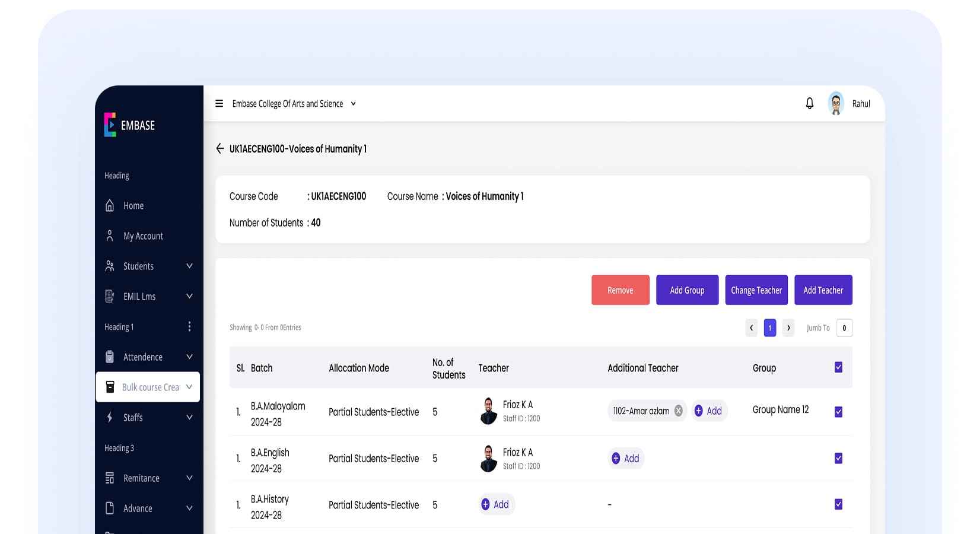
Task: Uncheck the B.A.History row checkbox
Action: (x=838, y=504)
